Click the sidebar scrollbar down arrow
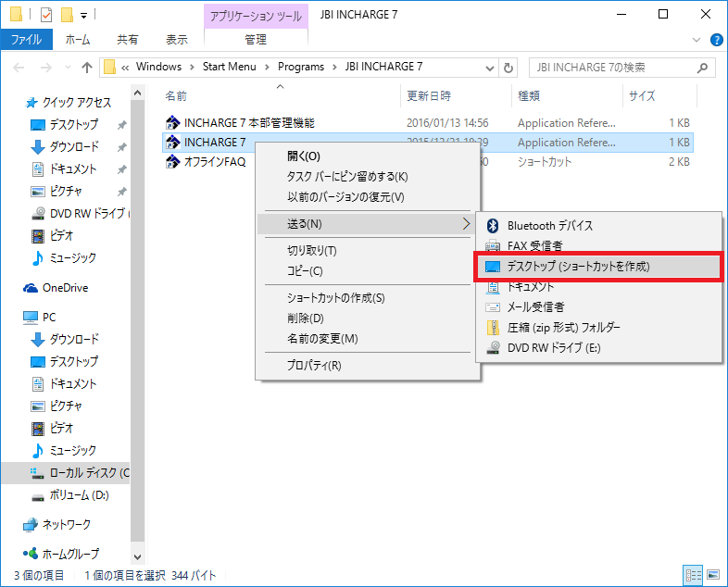Viewport: 728px width, 587px height. [x=137, y=556]
